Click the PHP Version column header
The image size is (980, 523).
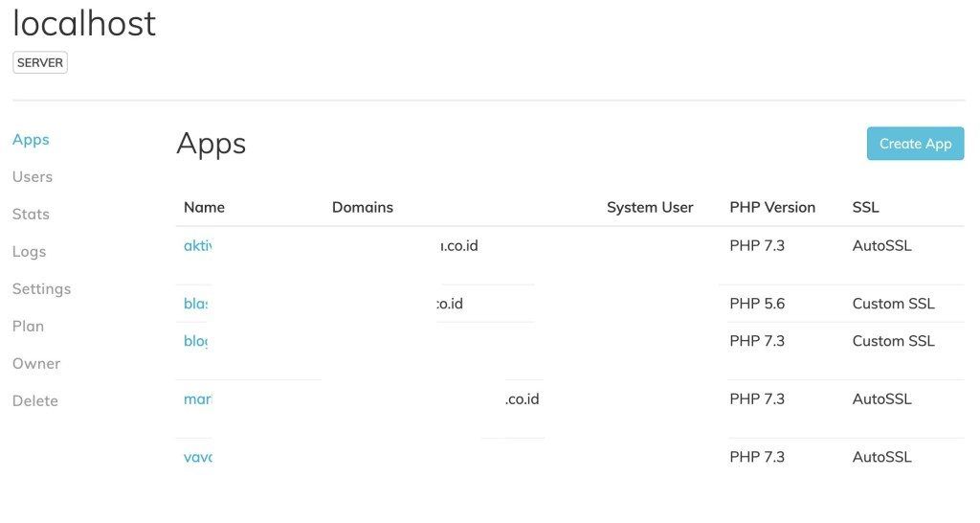tap(772, 207)
